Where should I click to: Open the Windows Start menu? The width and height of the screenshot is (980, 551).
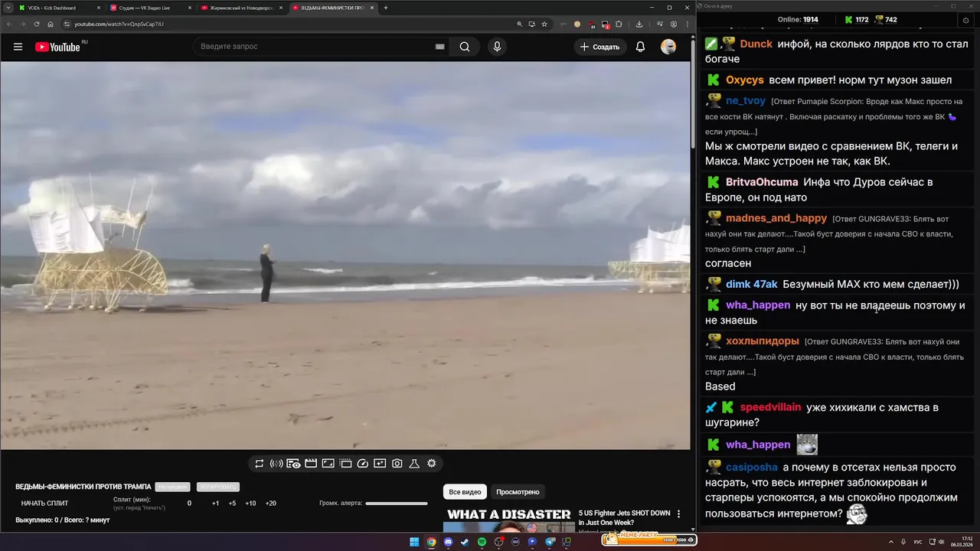pos(414,542)
